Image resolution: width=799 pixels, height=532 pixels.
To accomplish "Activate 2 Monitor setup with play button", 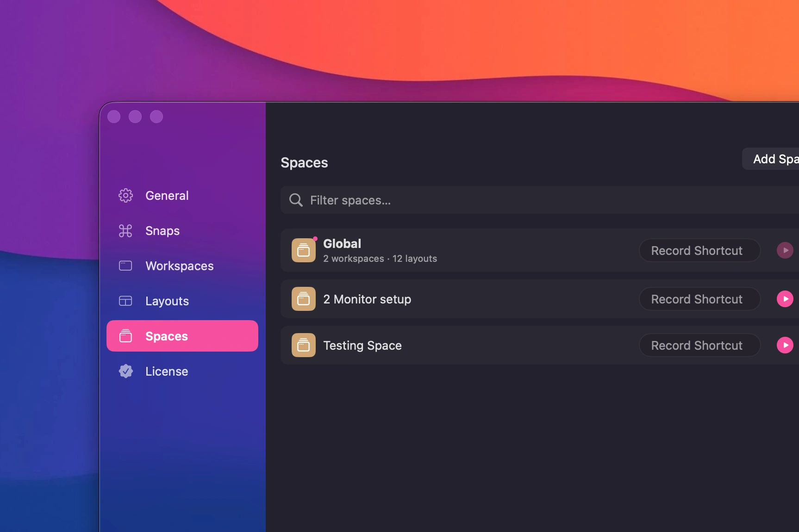I will tap(785, 299).
